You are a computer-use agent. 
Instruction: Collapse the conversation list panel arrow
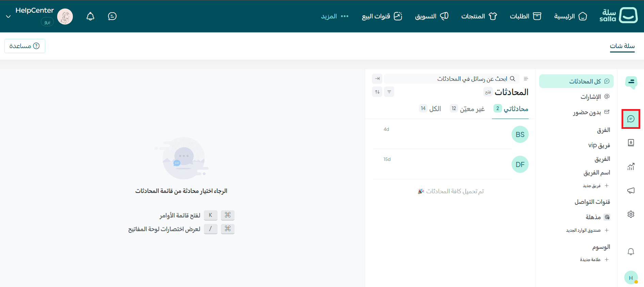377,79
